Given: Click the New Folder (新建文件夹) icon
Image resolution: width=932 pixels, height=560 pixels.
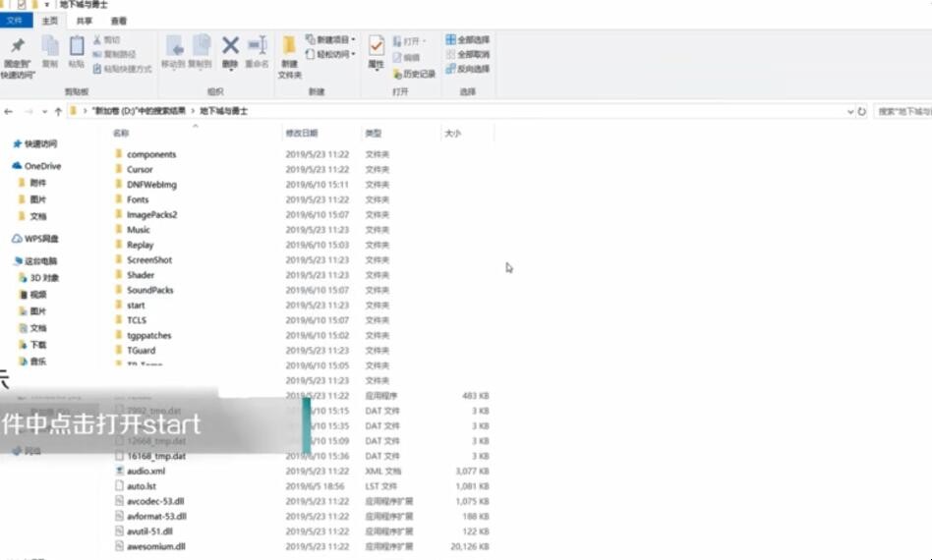Looking at the screenshot, I should click(289, 47).
